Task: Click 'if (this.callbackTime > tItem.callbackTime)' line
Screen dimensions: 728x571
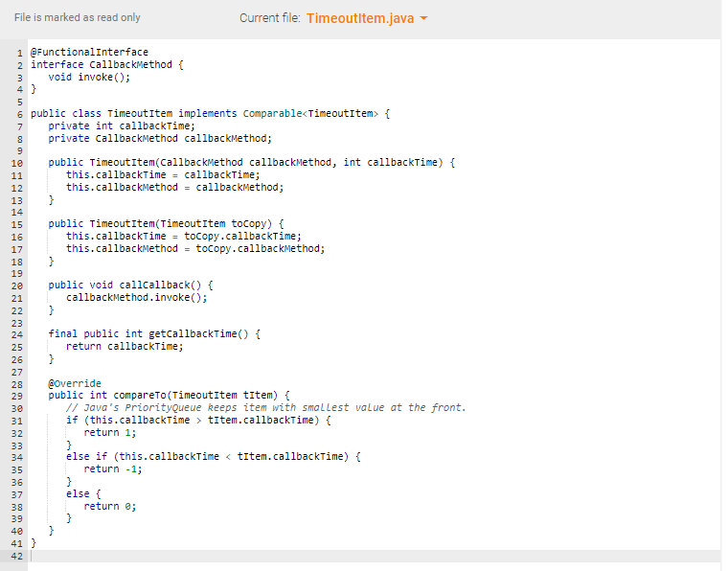Action: pyautogui.click(x=198, y=421)
